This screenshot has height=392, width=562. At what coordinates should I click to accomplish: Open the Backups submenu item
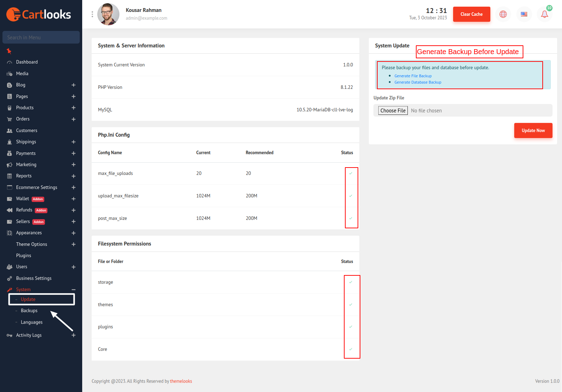(x=29, y=311)
